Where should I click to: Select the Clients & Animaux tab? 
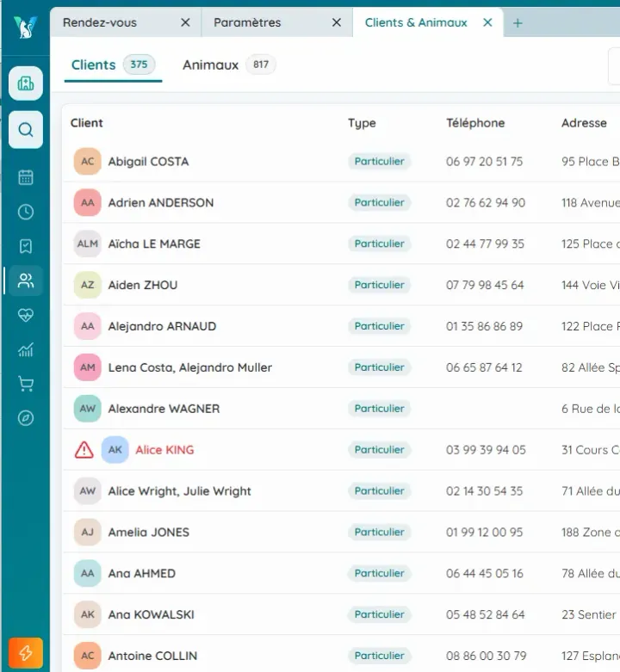(428, 22)
